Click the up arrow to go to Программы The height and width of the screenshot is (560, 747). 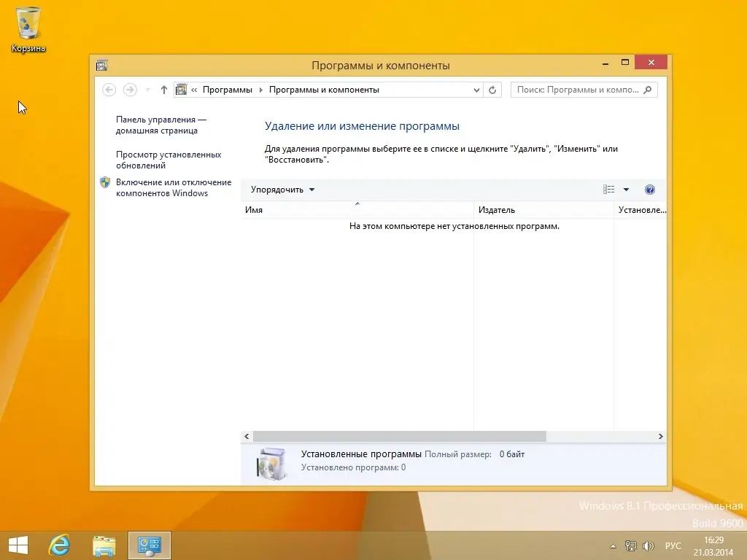[x=163, y=90]
